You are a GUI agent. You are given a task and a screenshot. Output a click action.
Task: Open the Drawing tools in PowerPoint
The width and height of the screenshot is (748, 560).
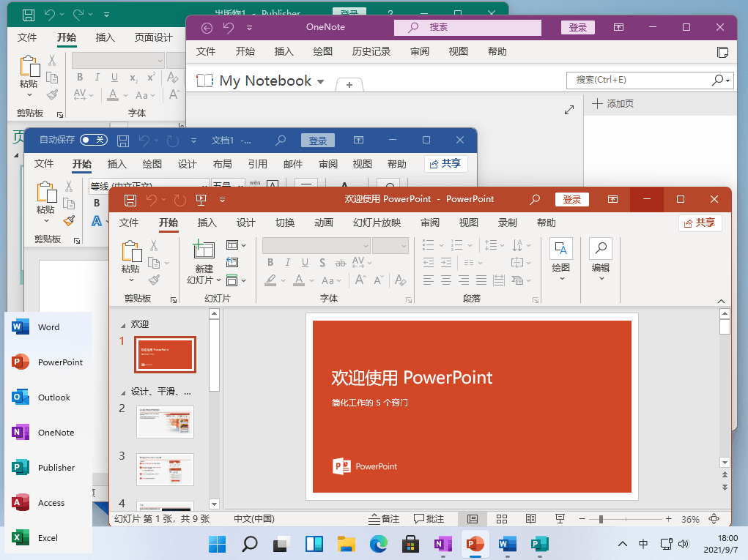560,260
